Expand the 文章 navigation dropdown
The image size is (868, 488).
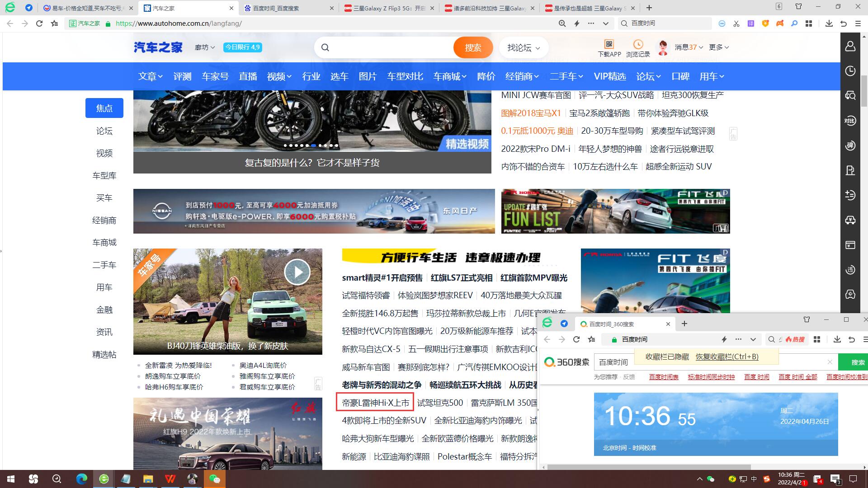point(151,76)
